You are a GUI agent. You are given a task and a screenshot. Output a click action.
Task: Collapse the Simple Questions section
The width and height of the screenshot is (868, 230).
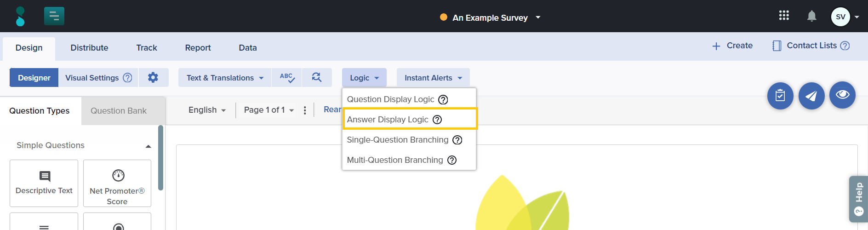coord(148,146)
